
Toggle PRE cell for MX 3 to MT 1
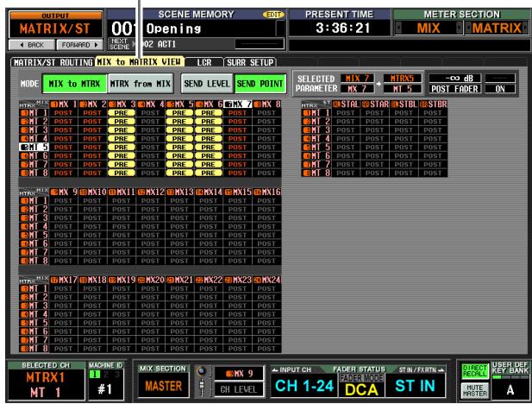(121, 113)
